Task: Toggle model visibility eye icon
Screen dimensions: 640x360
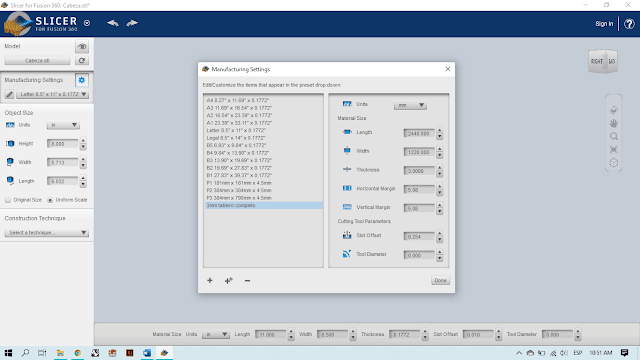Action: click(82, 47)
